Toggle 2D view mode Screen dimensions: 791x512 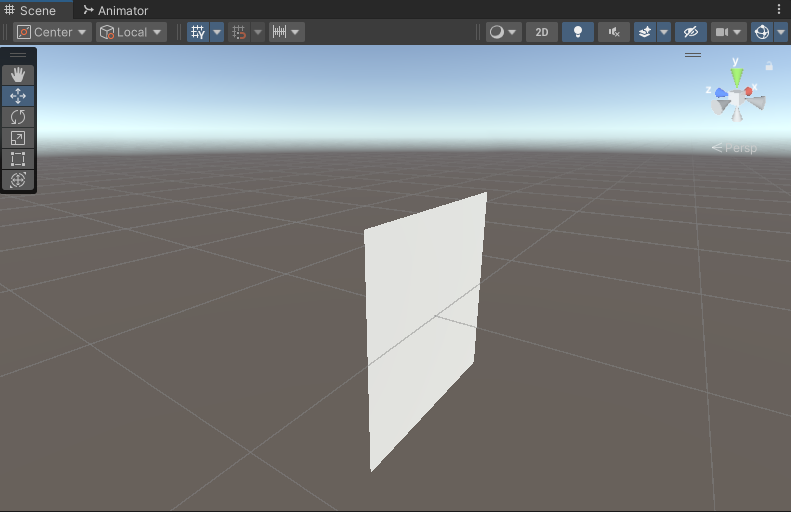pyautogui.click(x=541, y=32)
